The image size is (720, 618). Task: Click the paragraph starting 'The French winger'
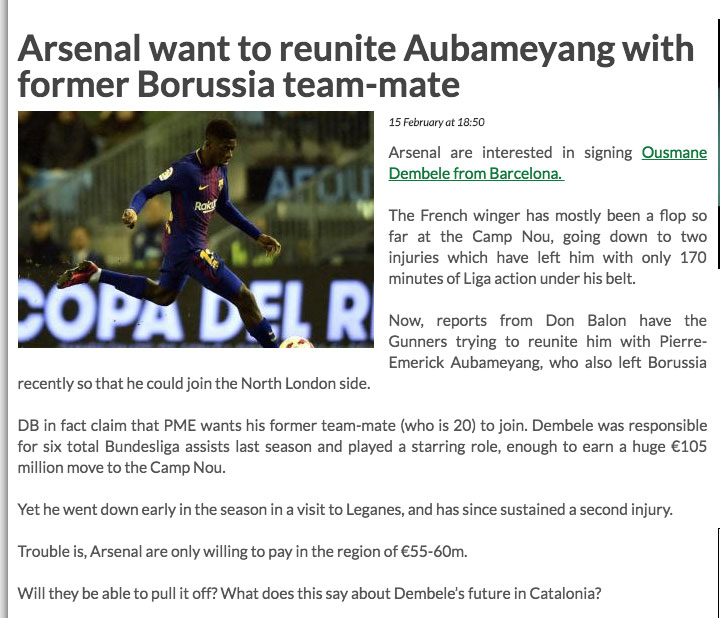point(547,247)
